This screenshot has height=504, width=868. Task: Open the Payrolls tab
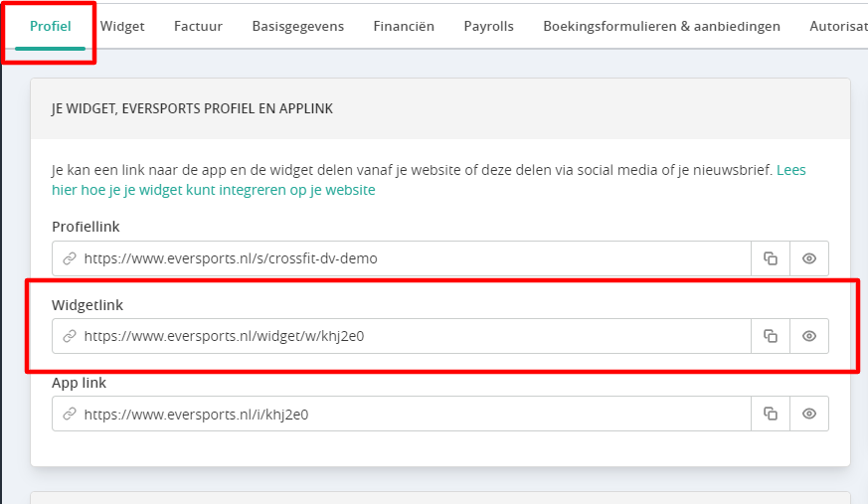point(489,26)
